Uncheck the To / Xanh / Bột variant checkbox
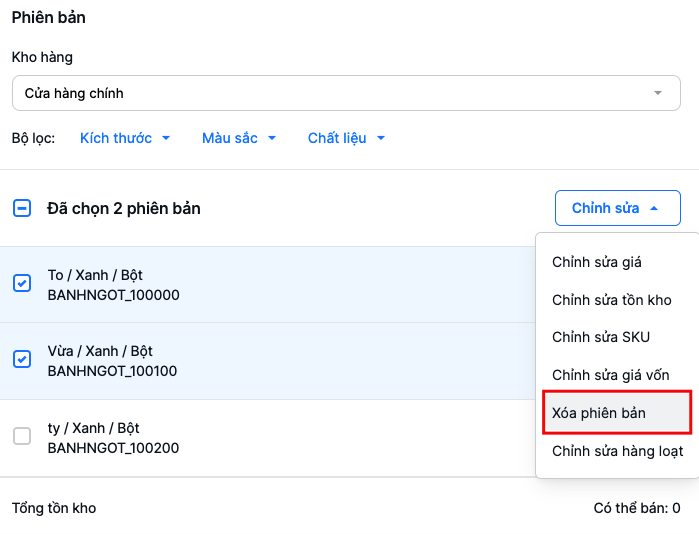The image size is (699, 534). 22,283
